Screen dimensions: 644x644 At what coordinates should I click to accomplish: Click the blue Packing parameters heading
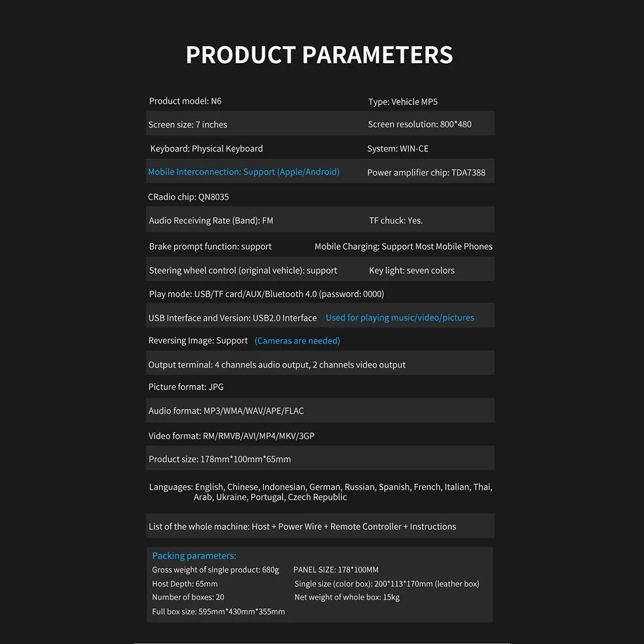click(194, 556)
